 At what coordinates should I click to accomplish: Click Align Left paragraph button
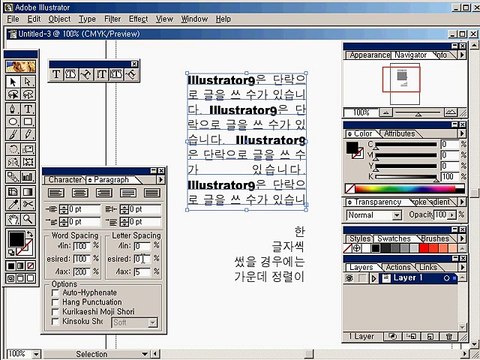pos(56,193)
